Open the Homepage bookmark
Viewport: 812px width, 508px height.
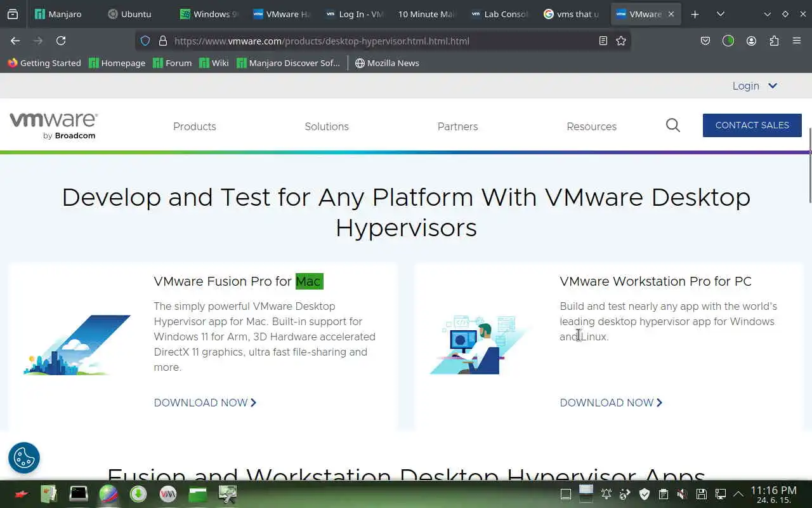pyautogui.click(x=117, y=63)
